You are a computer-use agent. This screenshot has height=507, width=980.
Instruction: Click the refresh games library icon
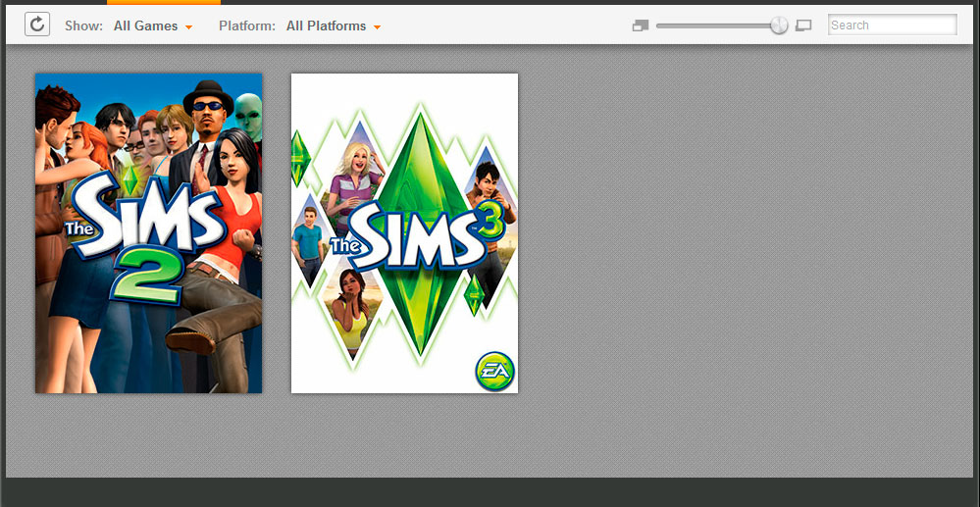tap(37, 25)
